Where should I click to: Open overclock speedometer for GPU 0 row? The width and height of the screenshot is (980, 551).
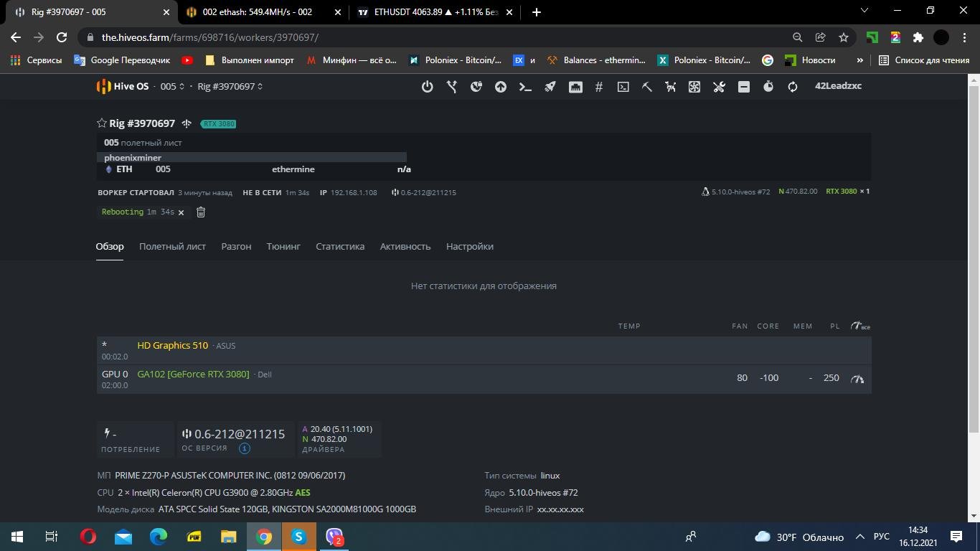click(x=857, y=379)
